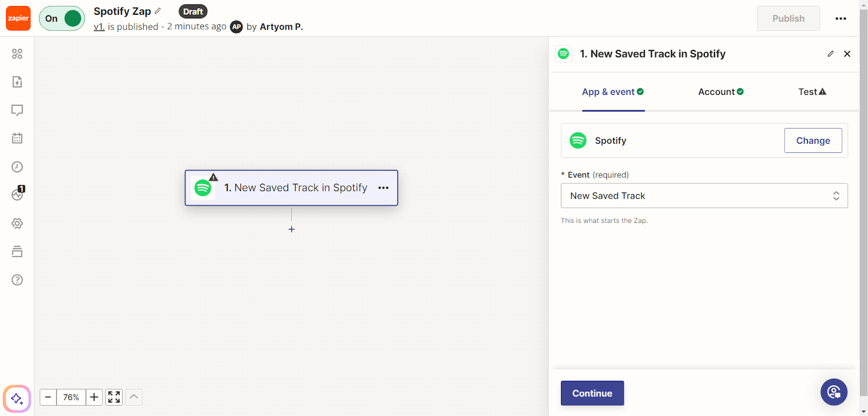868x416 pixels.
Task: Click the Change app button
Action: pyautogui.click(x=813, y=140)
